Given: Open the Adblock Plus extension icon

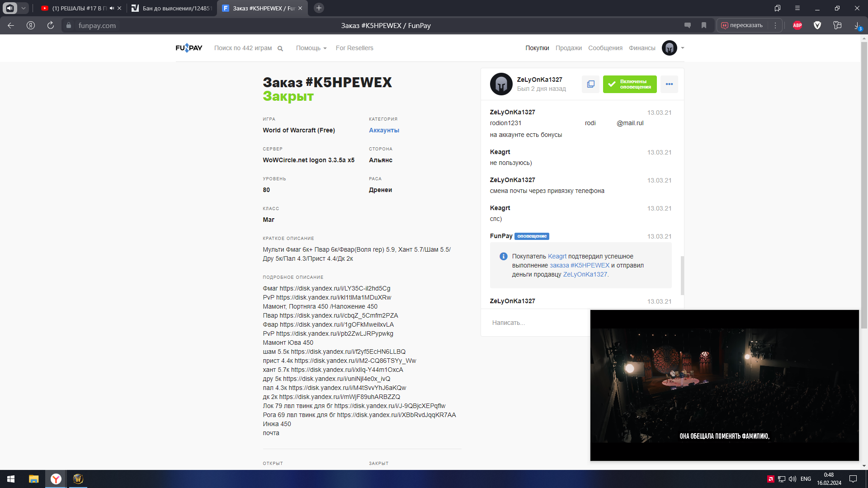Looking at the screenshot, I should point(797,25).
